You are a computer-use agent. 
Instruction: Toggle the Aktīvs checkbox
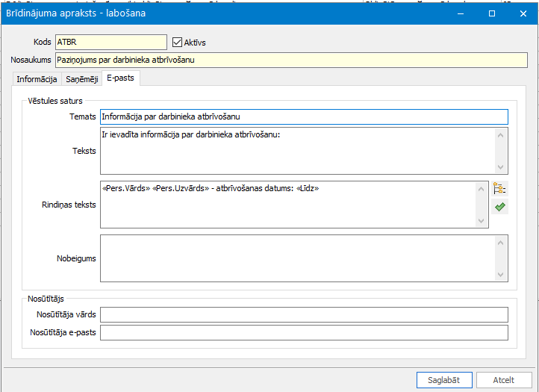click(178, 43)
